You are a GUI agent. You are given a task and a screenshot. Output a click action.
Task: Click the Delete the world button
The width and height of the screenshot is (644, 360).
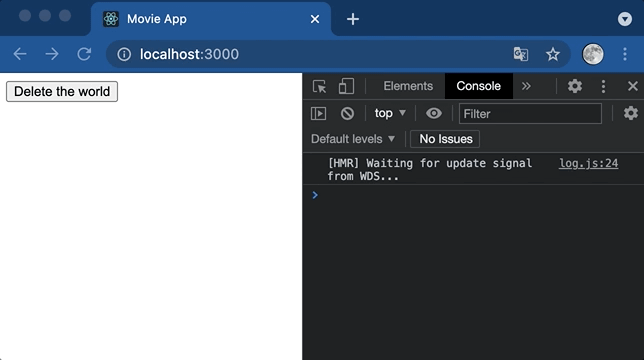pos(62,91)
